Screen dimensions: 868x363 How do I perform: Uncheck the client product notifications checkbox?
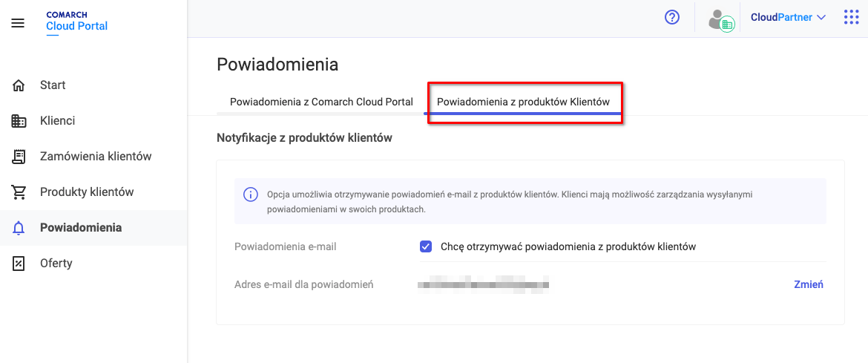coord(426,246)
